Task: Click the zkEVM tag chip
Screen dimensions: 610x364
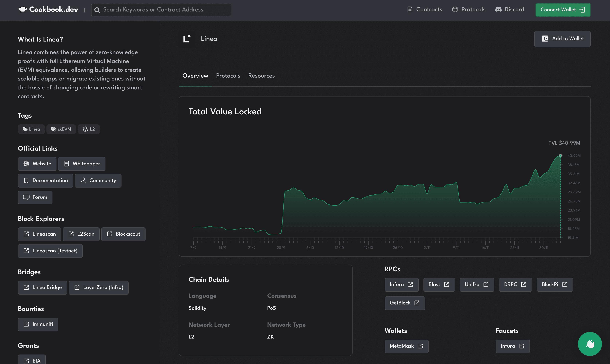Action: (61, 129)
